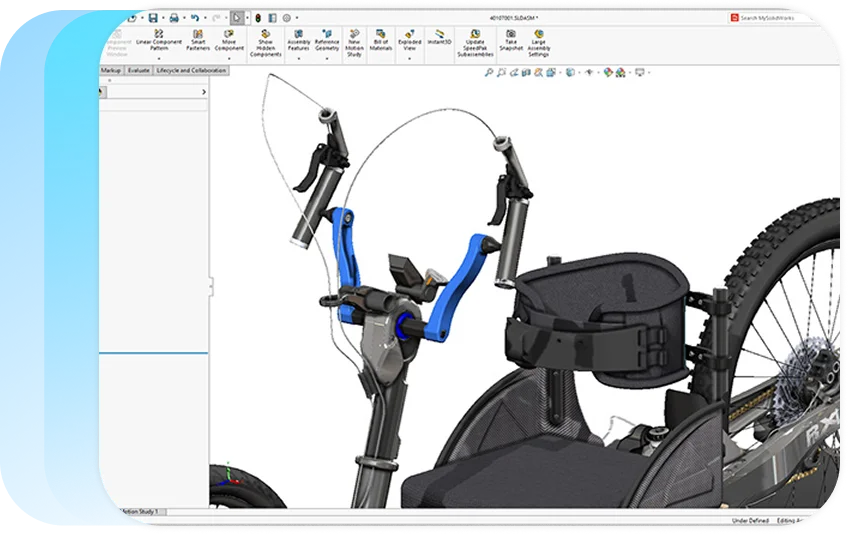Viewport: 848px width, 534px height.
Task: Click the 40107001.SLDASM title text
Action: click(514, 18)
